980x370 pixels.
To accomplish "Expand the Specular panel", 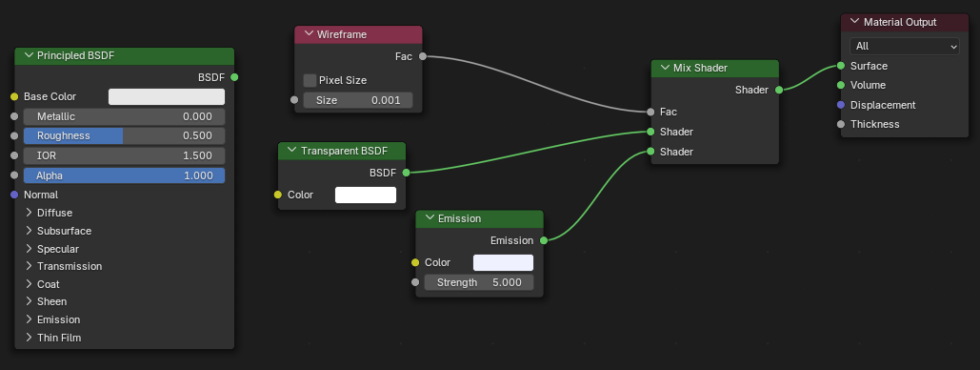I will click(29, 249).
